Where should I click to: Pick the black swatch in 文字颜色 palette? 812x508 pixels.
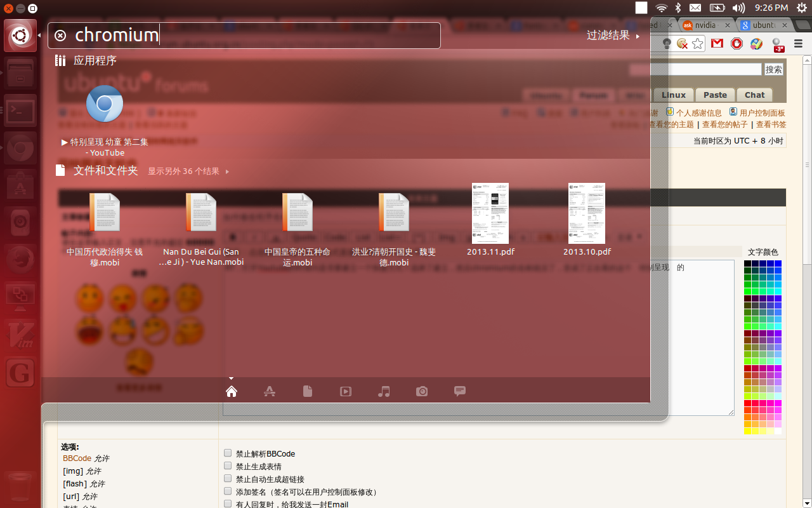coord(748,264)
